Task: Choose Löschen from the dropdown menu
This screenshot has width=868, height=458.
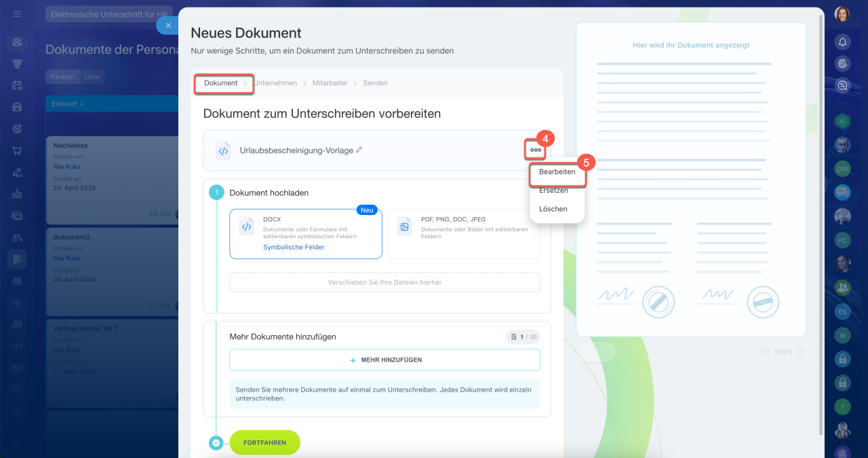Action: (553, 209)
